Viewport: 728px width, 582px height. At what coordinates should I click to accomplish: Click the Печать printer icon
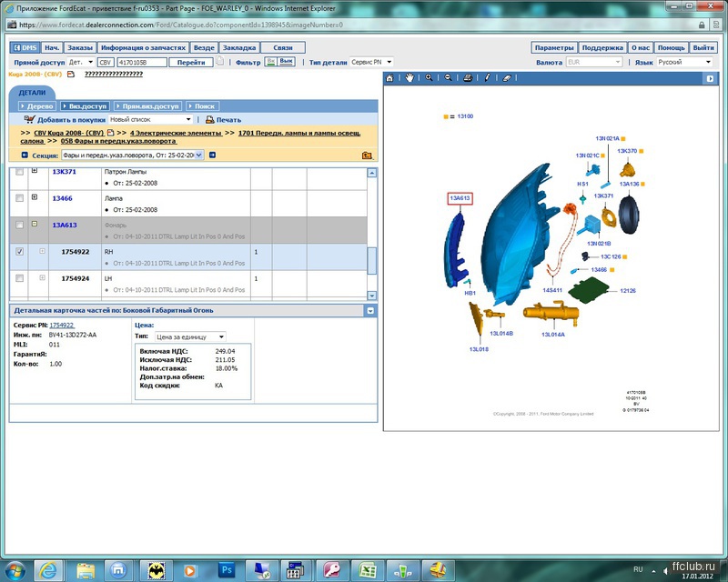pyautogui.click(x=210, y=120)
